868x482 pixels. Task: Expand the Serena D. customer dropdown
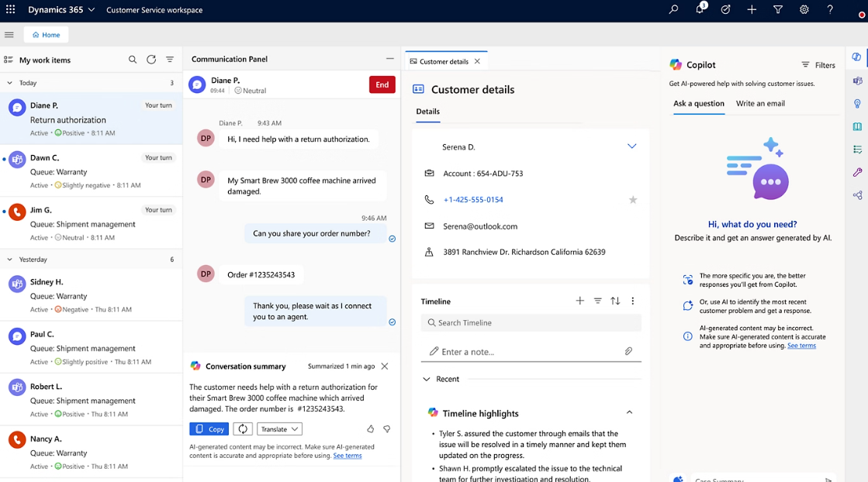[x=631, y=146]
